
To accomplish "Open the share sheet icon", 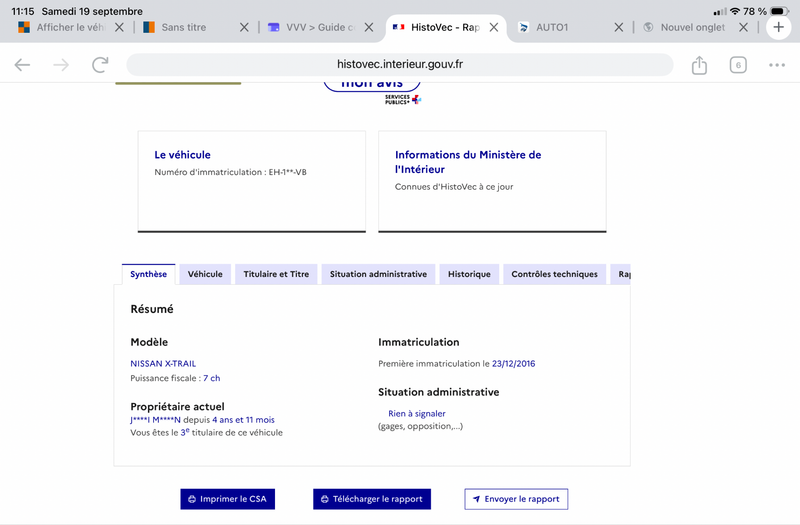I will click(699, 65).
